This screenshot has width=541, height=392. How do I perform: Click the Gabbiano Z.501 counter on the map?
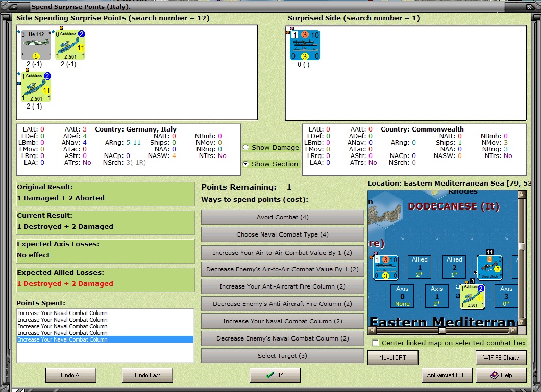coord(472,296)
